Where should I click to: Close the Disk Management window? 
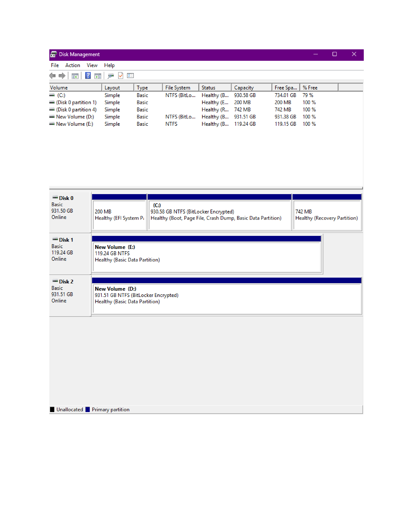(x=354, y=54)
